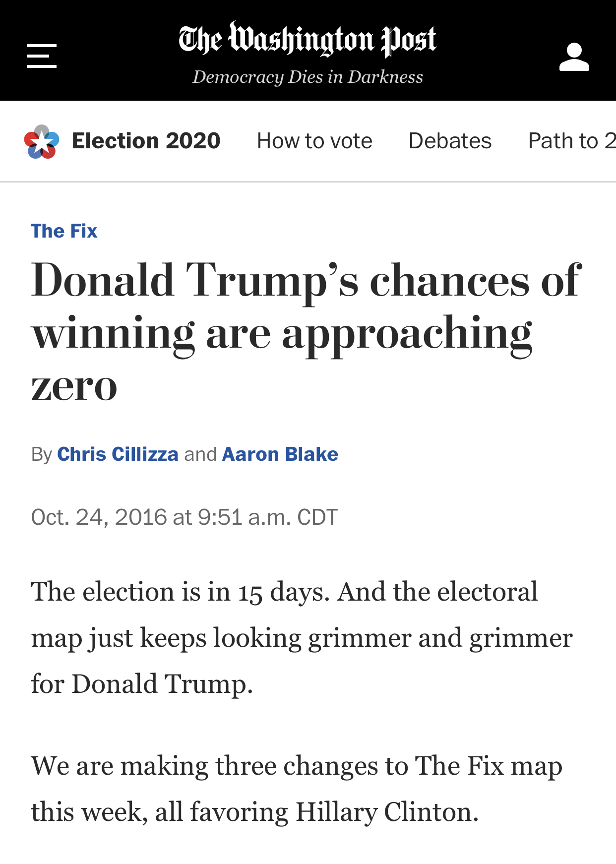
Task: Click the 'By' label before author names
Action: tap(41, 454)
